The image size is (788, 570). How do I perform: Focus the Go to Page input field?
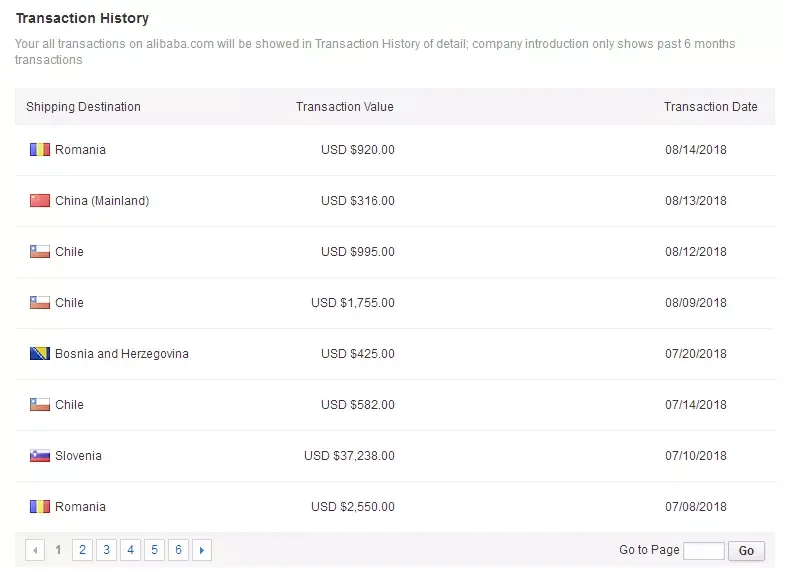coord(704,550)
